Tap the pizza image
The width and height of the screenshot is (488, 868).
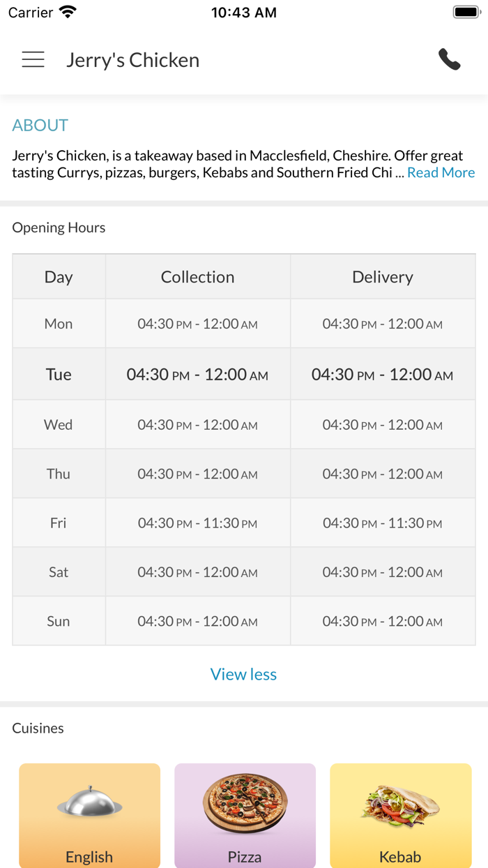245,802
